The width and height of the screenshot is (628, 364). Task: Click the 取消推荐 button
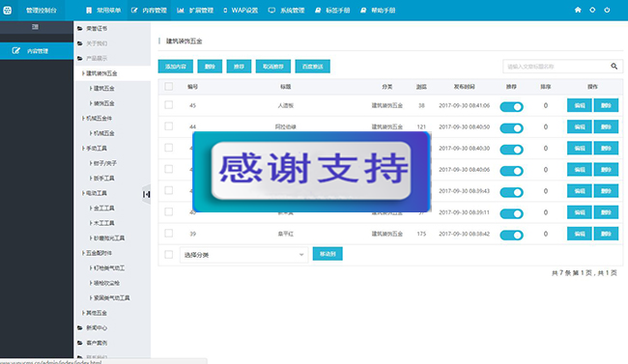(x=273, y=67)
